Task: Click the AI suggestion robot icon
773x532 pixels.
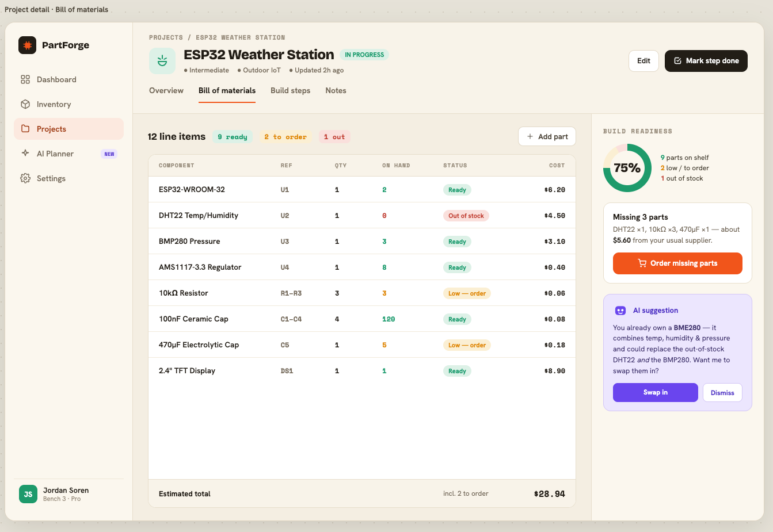Action: (620, 311)
